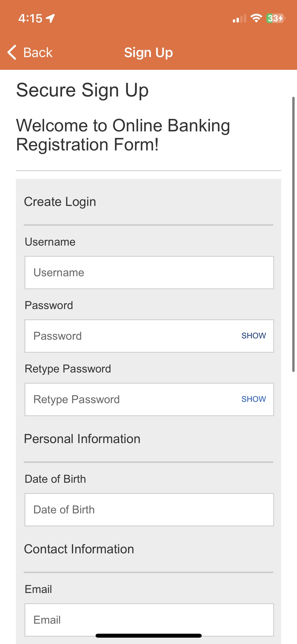Open the Date of Birth field
The width and height of the screenshot is (297, 644).
149,510
